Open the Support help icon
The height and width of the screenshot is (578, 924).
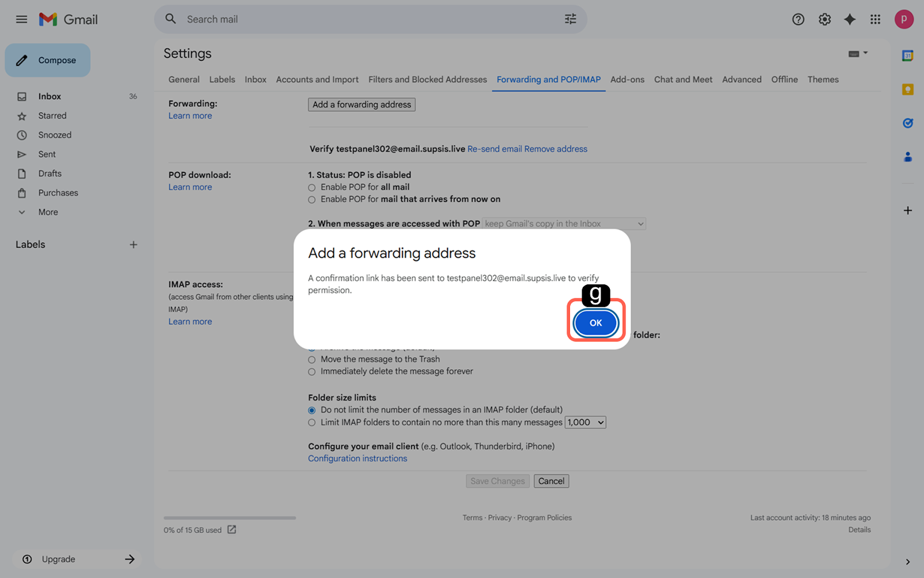click(798, 20)
